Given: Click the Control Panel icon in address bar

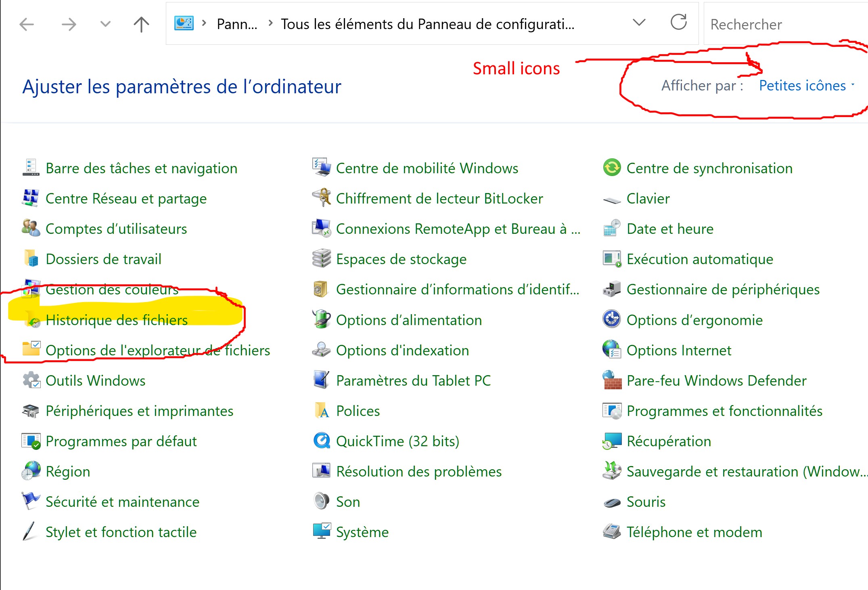Looking at the screenshot, I should coord(184,23).
